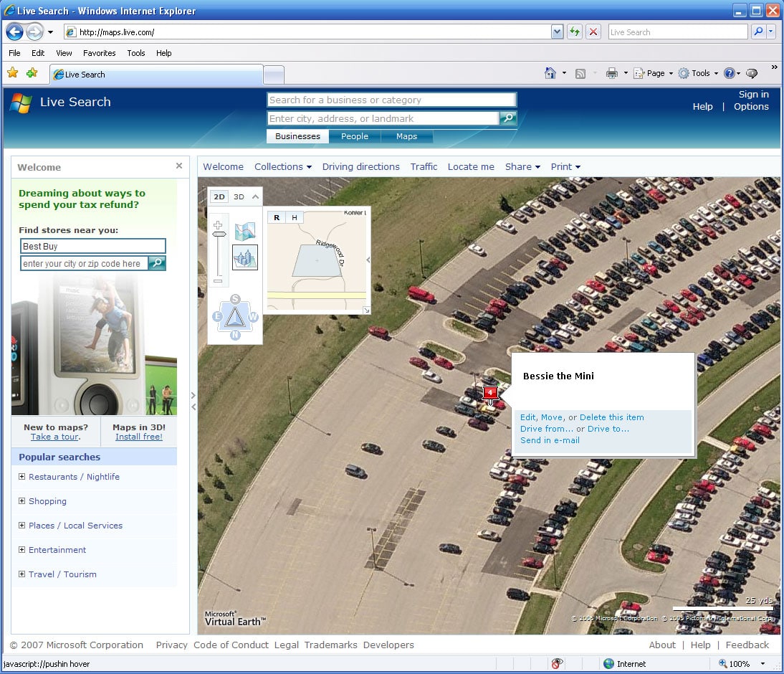Switch to bird's eye view icon
The height and width of the screenshot is (674, 784).
coord(245,257)
